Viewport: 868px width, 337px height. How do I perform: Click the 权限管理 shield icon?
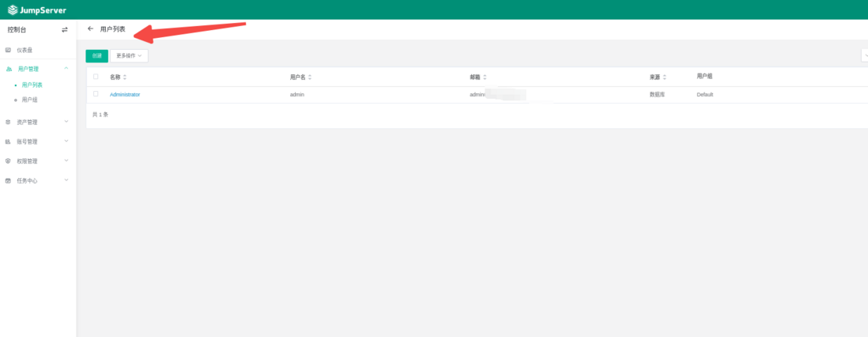[8, 161]
